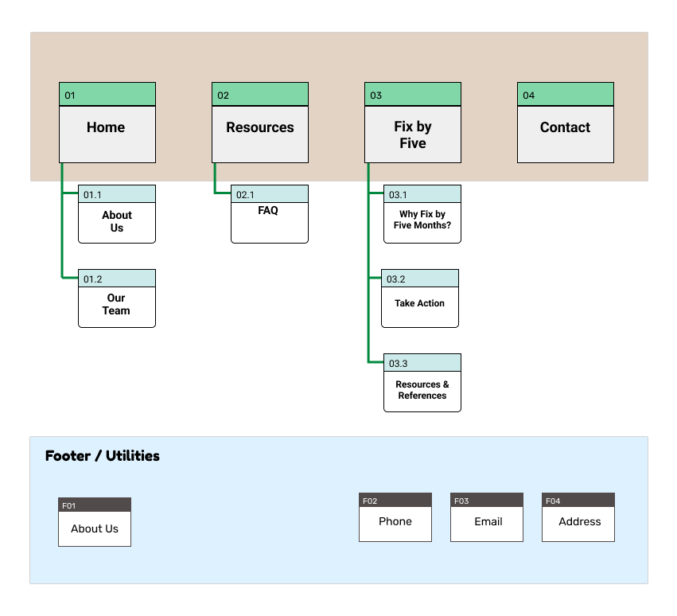The image size is (677, 616).
Task: Click the F03 label header
Action: pos(487,501)
